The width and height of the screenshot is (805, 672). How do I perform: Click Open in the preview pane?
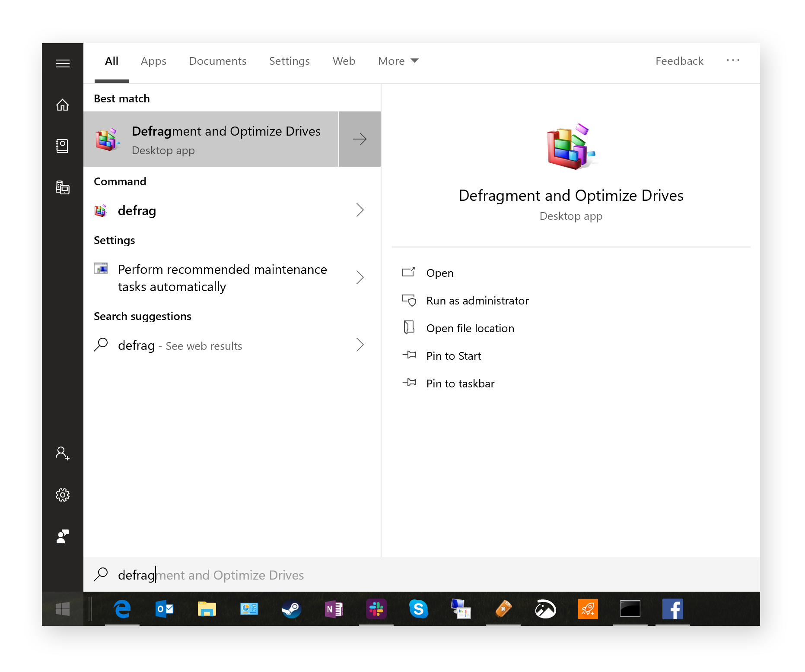(440, 273)
